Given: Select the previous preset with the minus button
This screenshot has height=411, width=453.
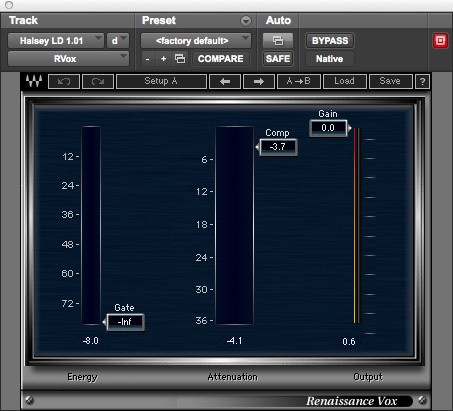Looking at the screenshot, I should [x=148, y=59].
